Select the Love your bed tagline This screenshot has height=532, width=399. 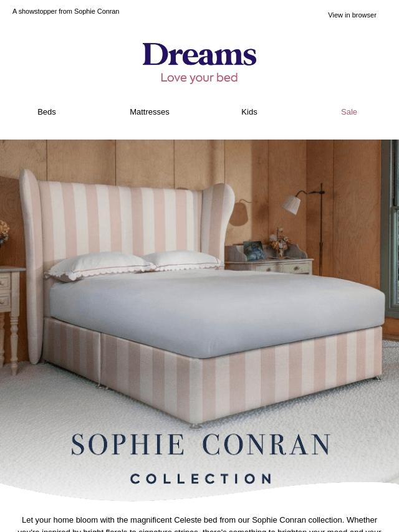click(199, 78)
